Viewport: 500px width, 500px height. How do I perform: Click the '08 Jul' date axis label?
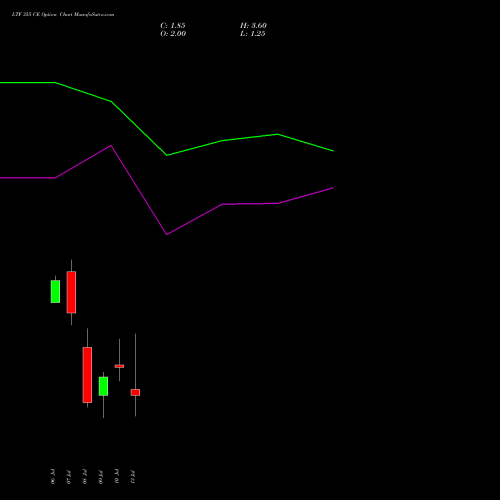tap(85, 477)
